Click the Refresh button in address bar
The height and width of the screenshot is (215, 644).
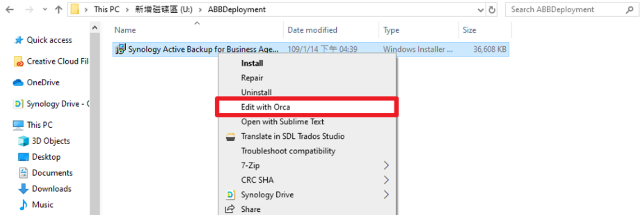pyautogui.click(x=492, y=9)
